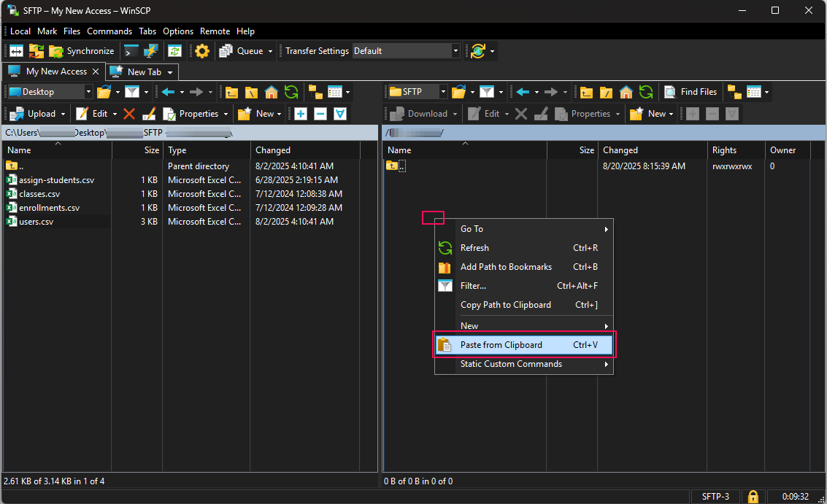Screen dimensions: 827x504
Task: Go to home directory on the remote panel
Action: click(626, 91)
